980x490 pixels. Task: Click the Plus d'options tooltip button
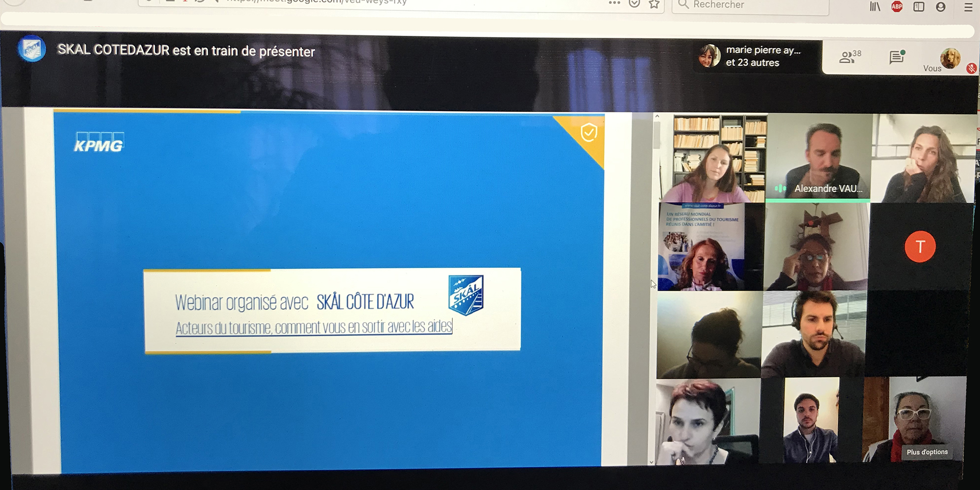tap(927, 452)
